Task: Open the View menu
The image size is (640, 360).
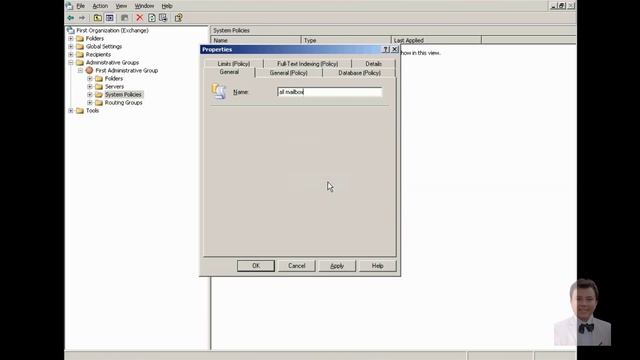Action: tap(121, 6)
